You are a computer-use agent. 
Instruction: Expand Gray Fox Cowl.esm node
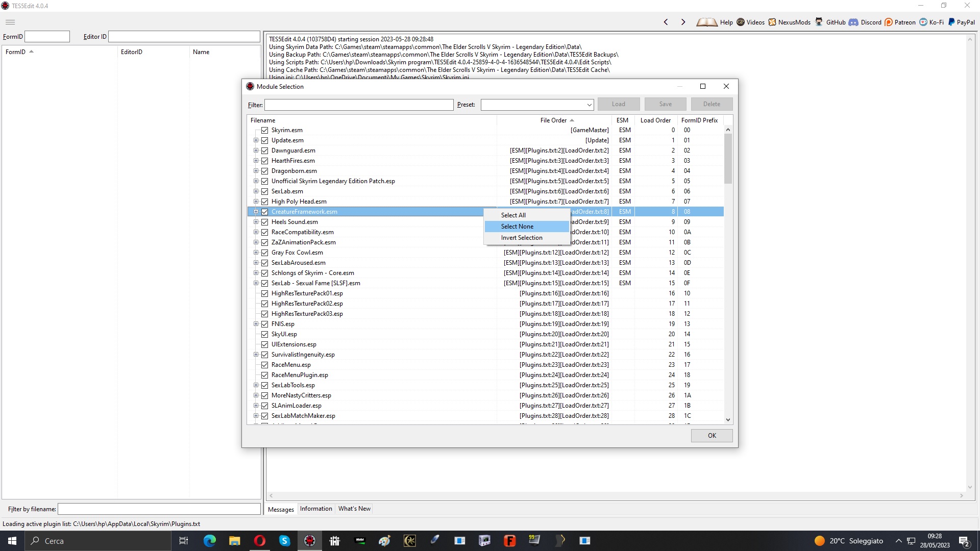pos(256,253)
